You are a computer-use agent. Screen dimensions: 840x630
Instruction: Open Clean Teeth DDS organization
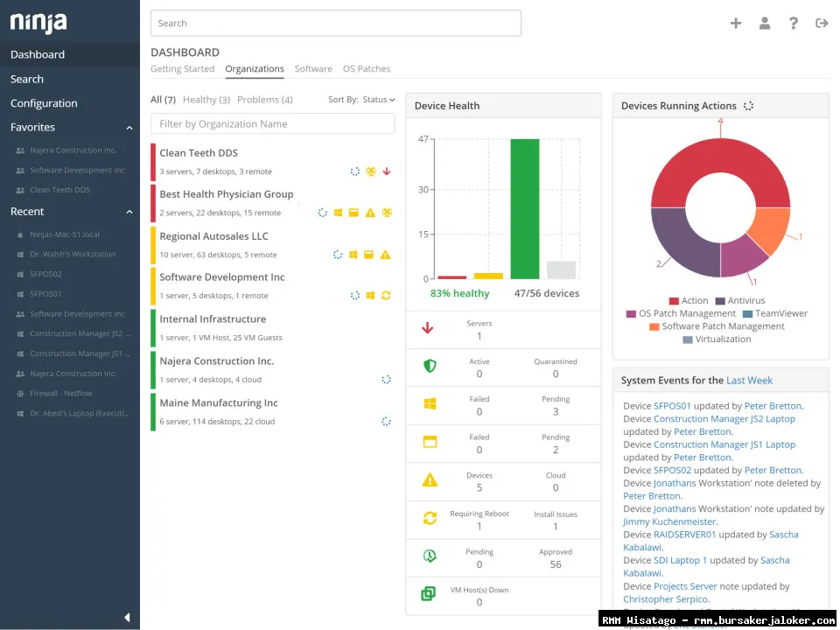pos(199,153)
